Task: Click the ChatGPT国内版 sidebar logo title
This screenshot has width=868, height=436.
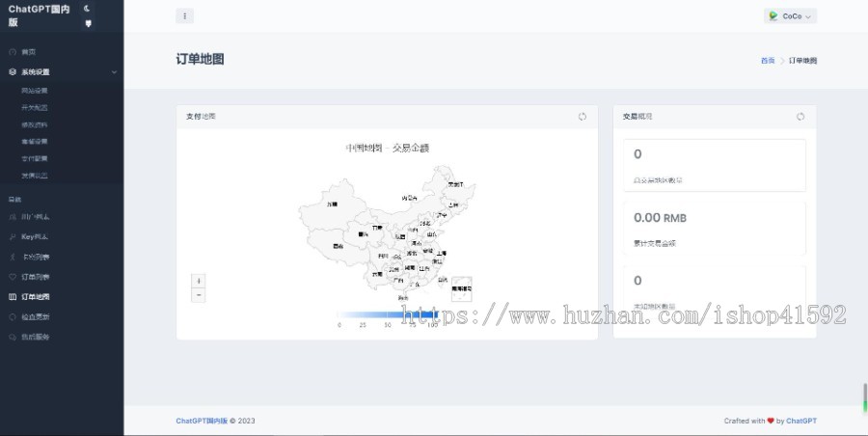Action: click(x=39, y=15)
